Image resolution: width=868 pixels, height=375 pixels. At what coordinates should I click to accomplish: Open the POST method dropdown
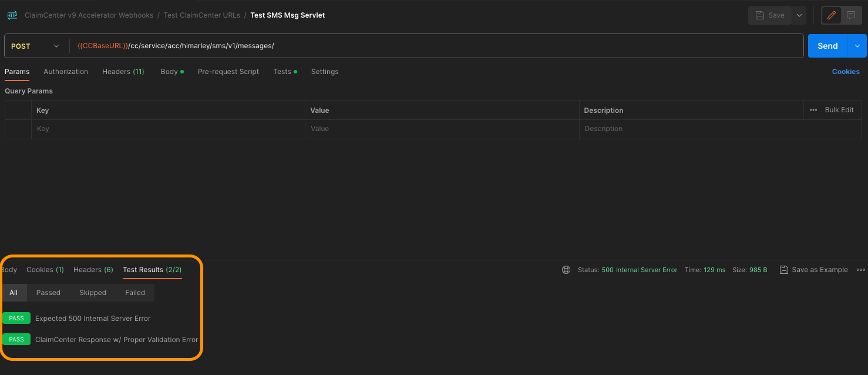pyautogui.click(x=35, y=45)
